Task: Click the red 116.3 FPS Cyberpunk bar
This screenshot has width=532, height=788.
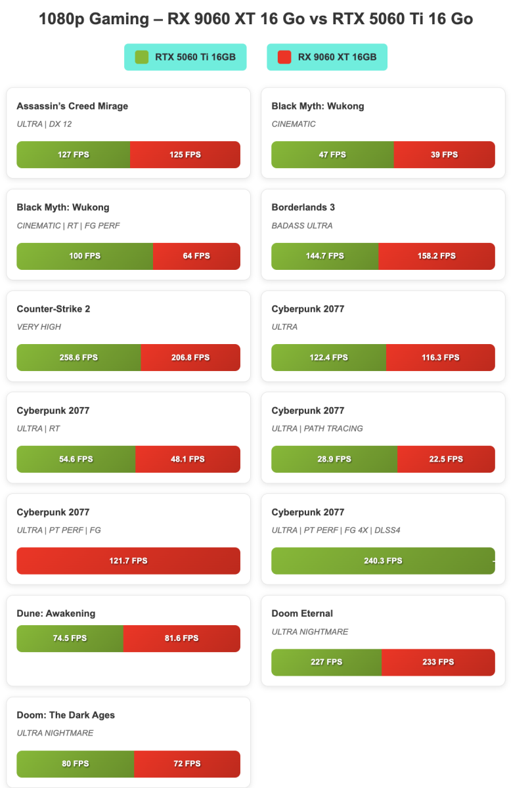Action: click(441, 358)
